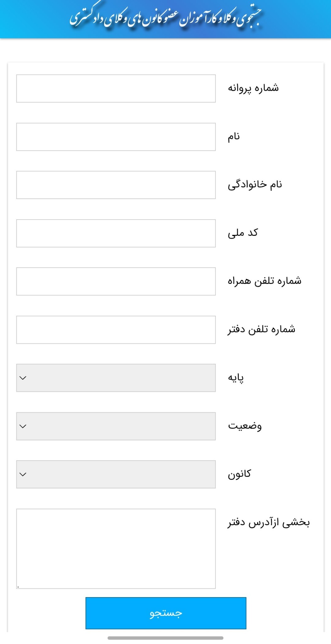331x644 pixels.
Task: Expand the وضعیت dropdown list
Action: pyautogui.click(x=116, y=426)
